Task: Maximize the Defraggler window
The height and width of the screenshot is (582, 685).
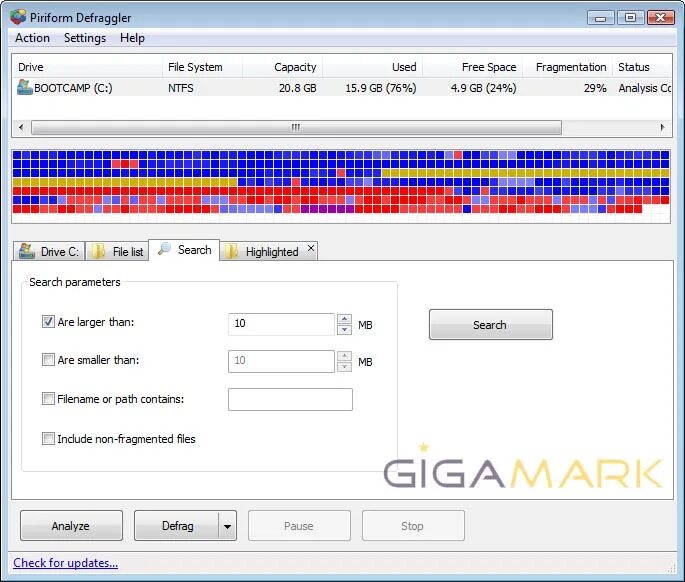Action: tap(630, 18)
